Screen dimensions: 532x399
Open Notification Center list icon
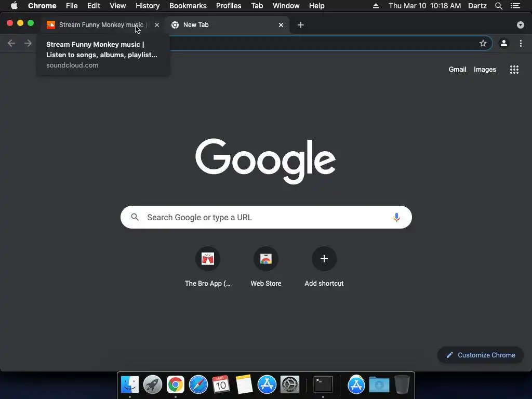(x=515, y=6)
